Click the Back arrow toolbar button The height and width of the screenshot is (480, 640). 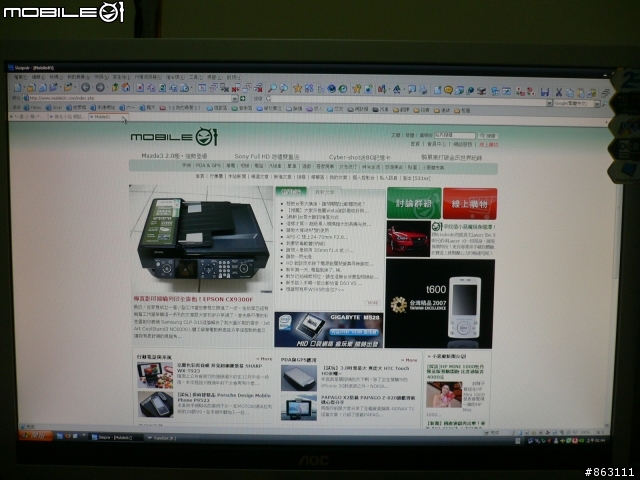click(85, 87)
